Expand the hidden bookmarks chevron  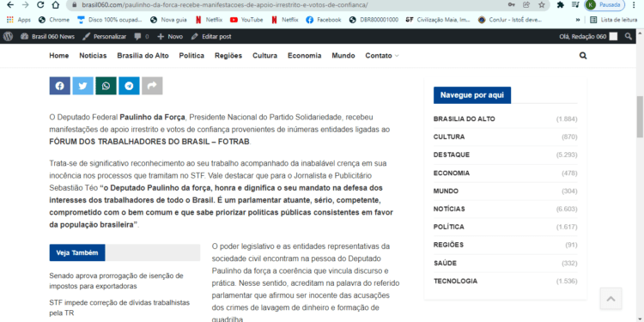click(x=578, y=20)
